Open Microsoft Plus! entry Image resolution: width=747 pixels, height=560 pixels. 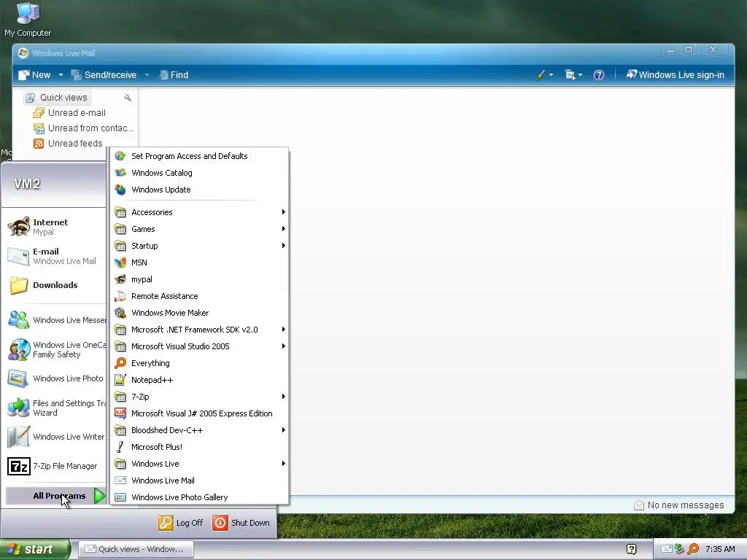pos(199,447)
